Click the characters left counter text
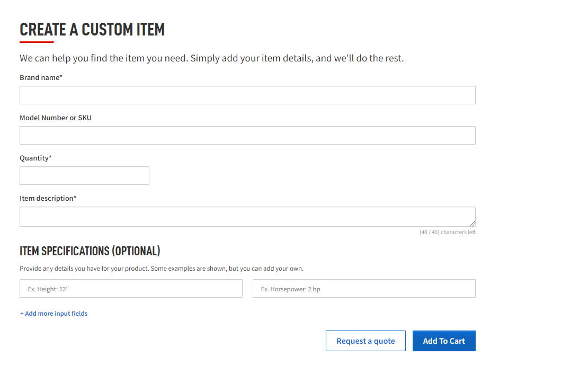Viewport: 588px width, 366px height. point(448,232)
